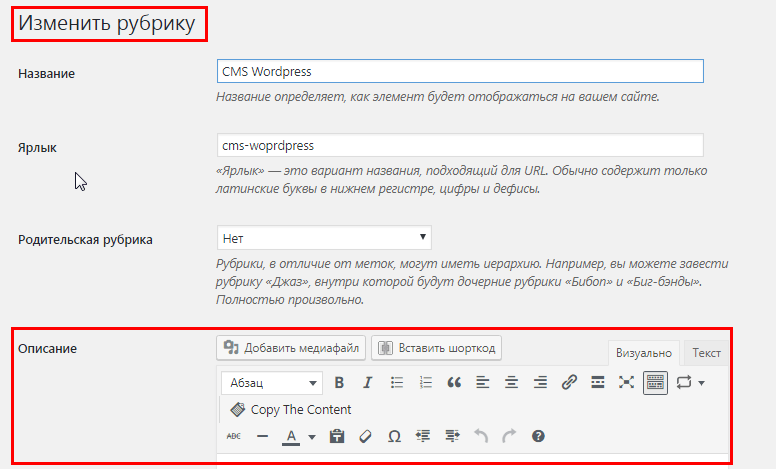Open the Абзац paragraph format dropdown
Viewport: 776px width, 469px height.
coord(272,383)
